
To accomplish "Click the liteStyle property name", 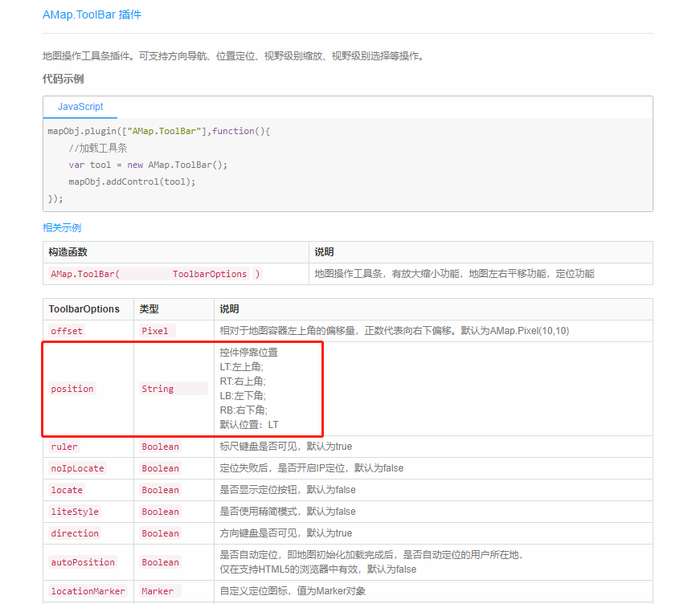I will tap(74, 512).
